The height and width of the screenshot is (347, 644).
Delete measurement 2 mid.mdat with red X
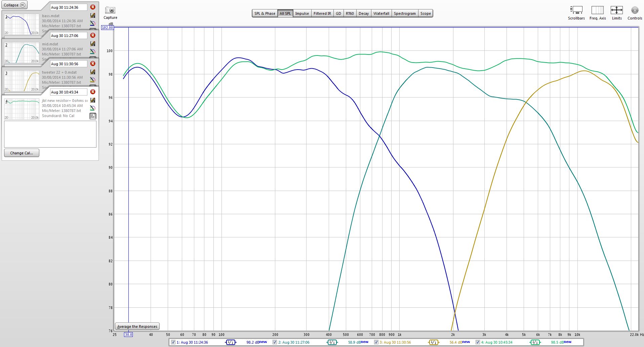[x=93, y=35]
